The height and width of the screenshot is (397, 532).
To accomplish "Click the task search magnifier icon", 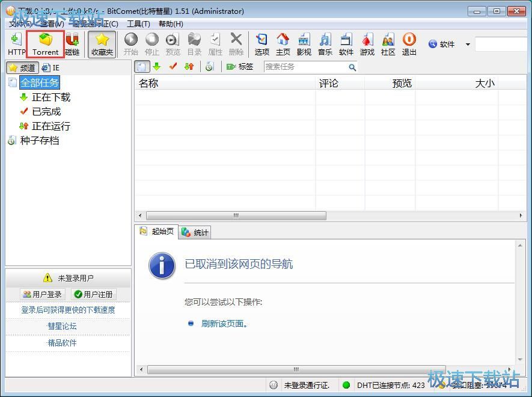I will [x=352, y=67].
